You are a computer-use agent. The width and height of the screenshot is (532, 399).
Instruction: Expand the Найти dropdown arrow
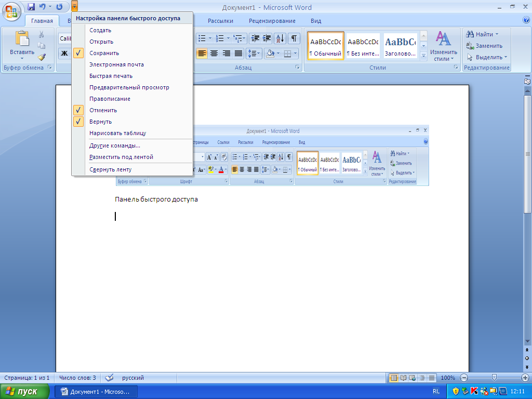coord(497,34)
